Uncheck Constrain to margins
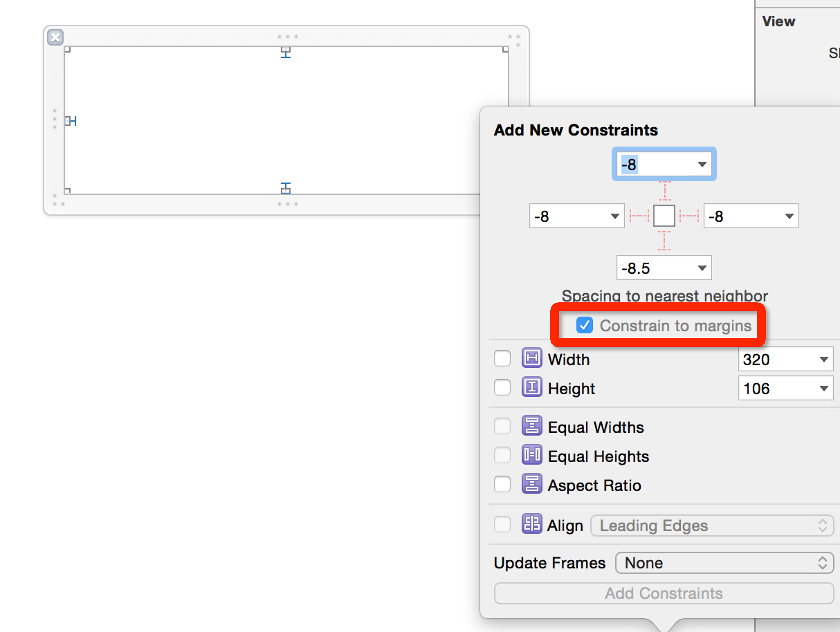The image size is (840, 632). point(585,325)
